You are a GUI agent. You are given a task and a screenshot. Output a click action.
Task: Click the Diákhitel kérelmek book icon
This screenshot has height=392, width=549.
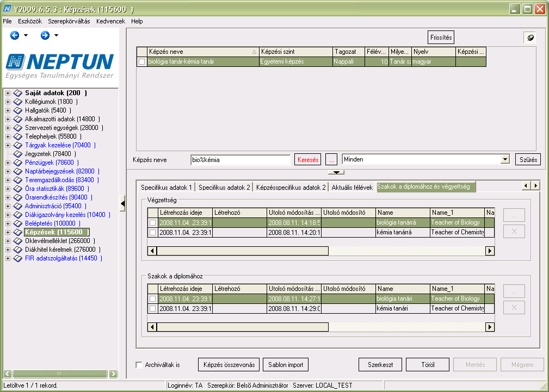[x=18, y=250]
